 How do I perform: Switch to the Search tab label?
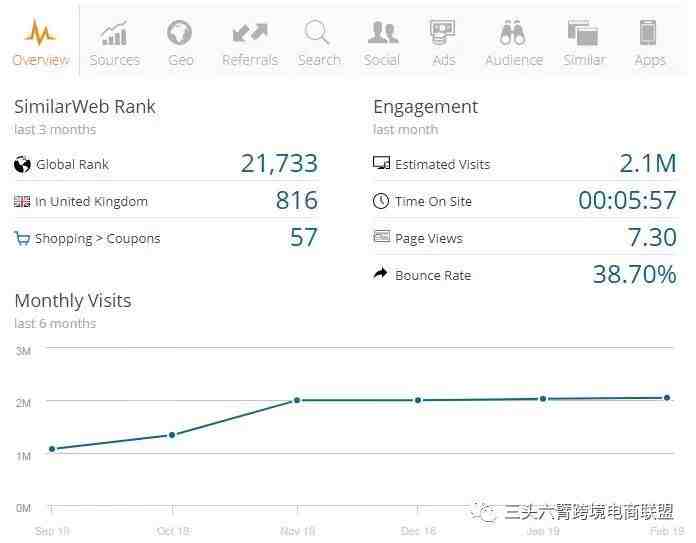coord(319,60)
